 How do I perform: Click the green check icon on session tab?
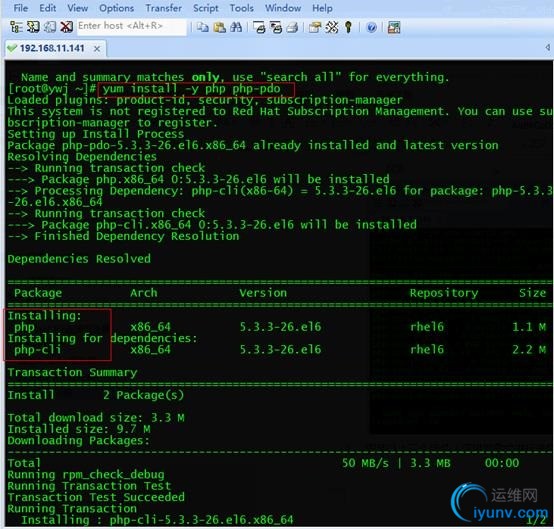(x=12, y=48)
